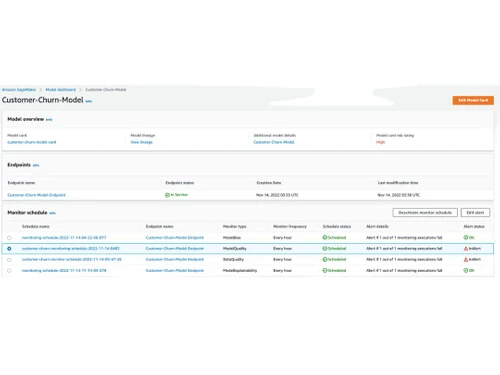This screenshot has width=500, height=375.
Task: Click the Monitor type column header
Action: point(235,227)
